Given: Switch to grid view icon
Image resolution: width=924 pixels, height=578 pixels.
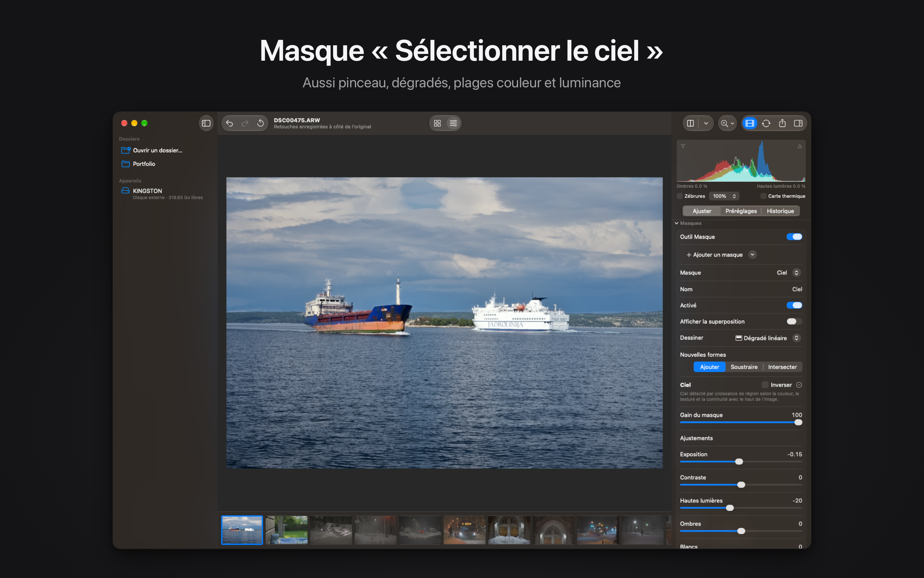Looking at the screenshot, I should click(438, 123).
